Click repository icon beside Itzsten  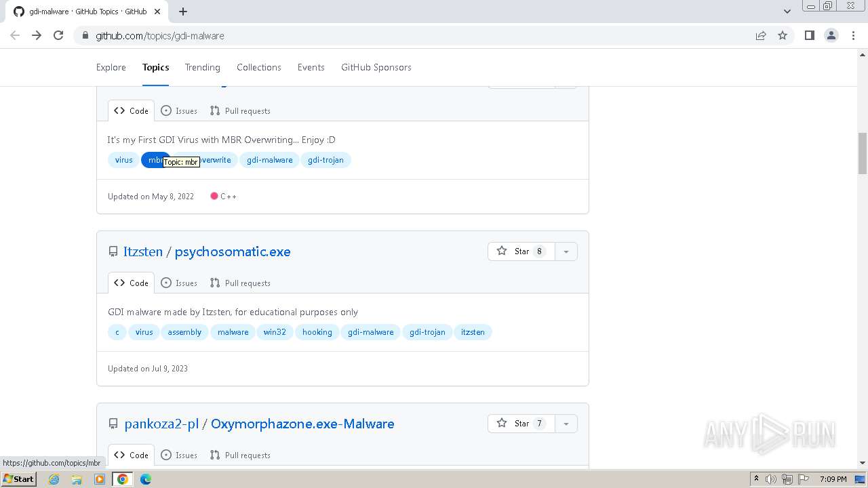coord(113,251)
